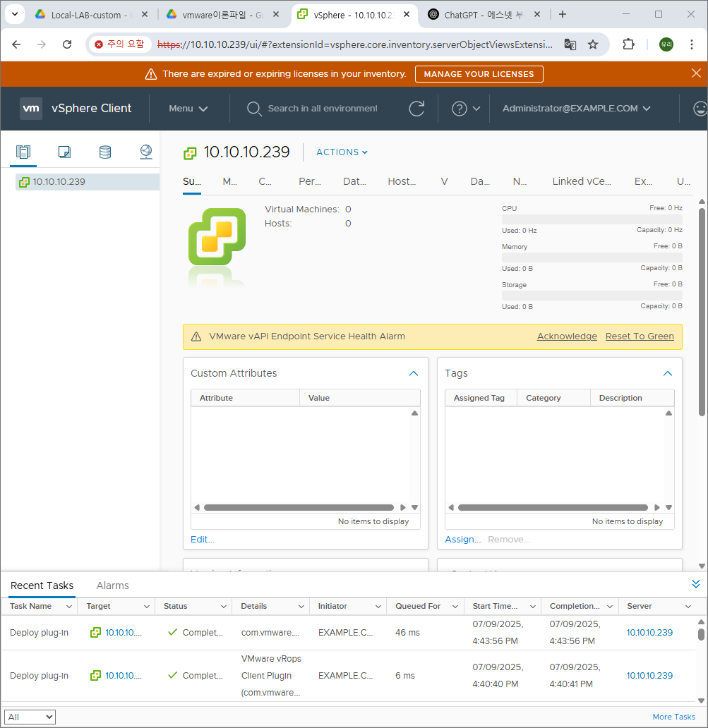Open Status column filter arrow
Viewport: 708px width, 728px height.
coord(224,607)
